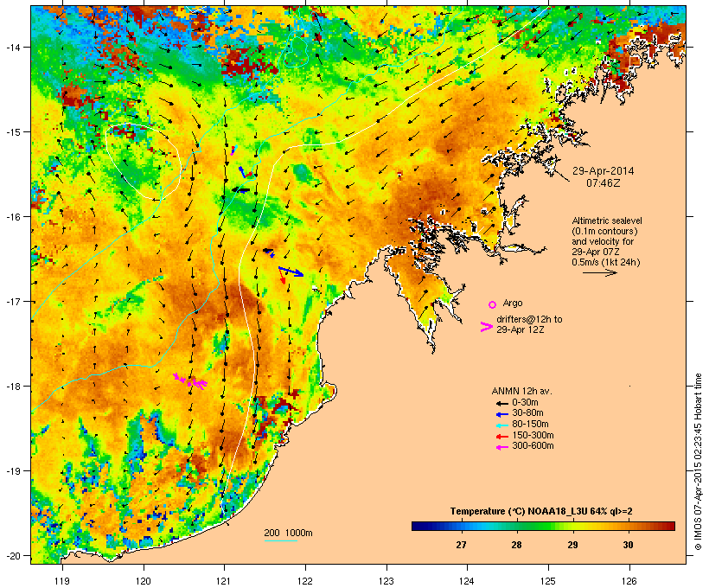The image size is (709, 588).
Task: Click the magenta Argo circle legend marker
Action: click(493, 305)
